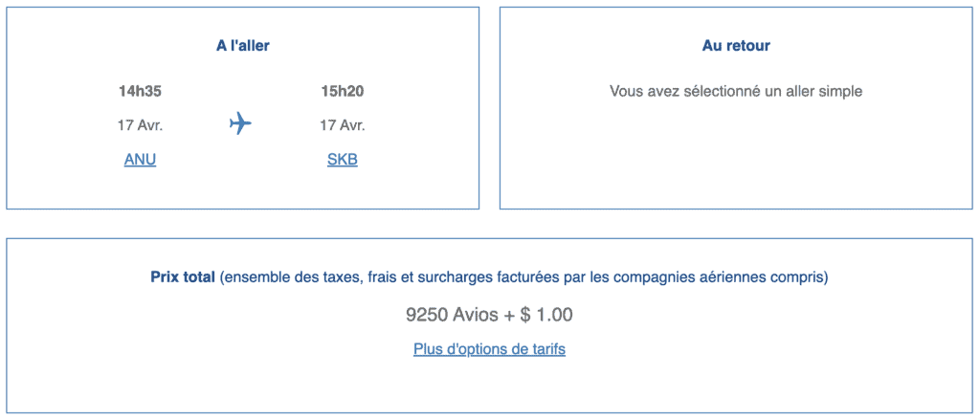Click the 14h35 departure time
Viewport: 980px width, 420px height.
[x=140, y=92]
